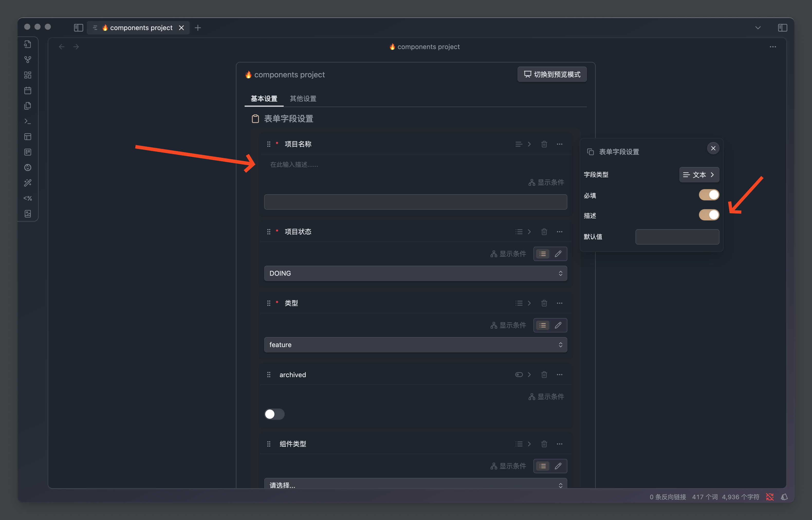812x520 pixels.
Task: Open command palette terminal icon
Action: coord(28,121)
